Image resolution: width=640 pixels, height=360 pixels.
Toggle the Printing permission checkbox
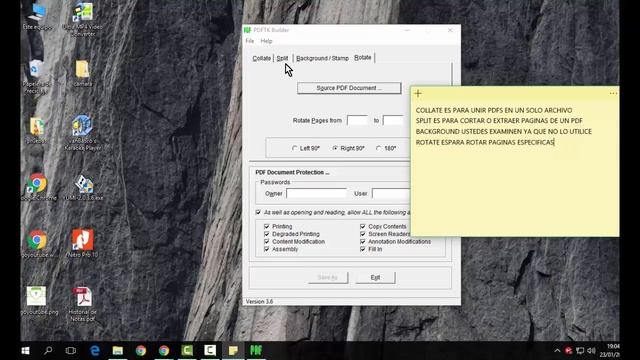click(x=267, y=227)
